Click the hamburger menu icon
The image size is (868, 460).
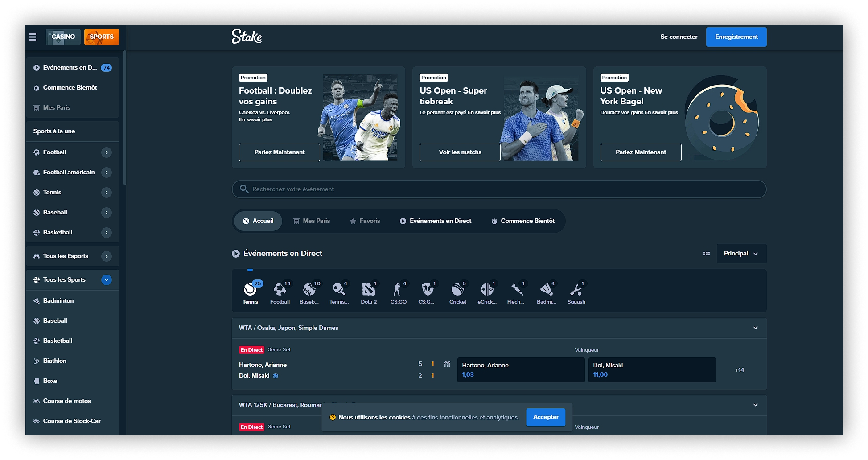[32, 37]
